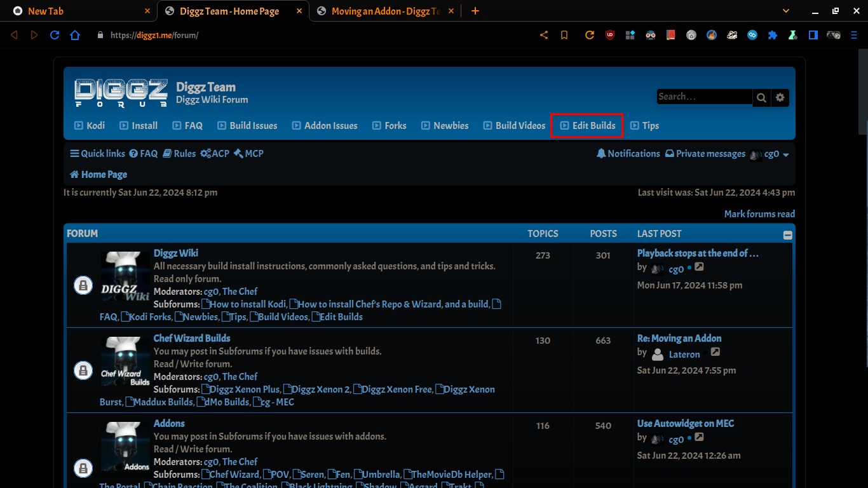This screenshot has width=868, height=488.
Task: Open the Edit Builds navigation item
Action: coord(588,126)
